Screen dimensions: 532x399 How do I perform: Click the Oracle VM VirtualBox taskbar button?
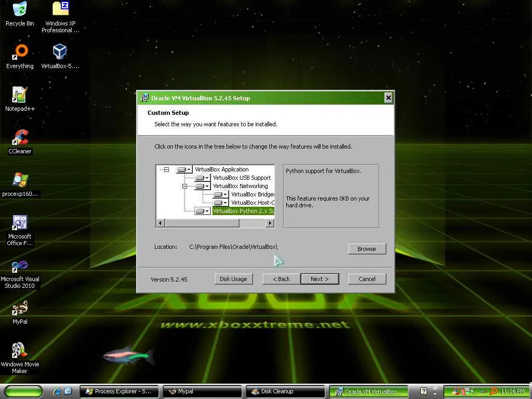pos(368,391)
